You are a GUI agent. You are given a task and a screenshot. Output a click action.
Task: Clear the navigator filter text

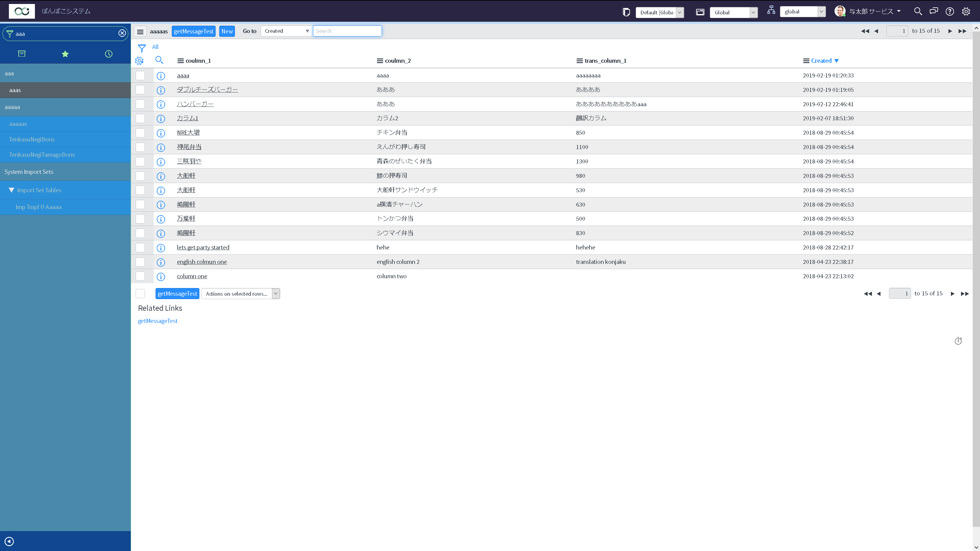[x=122, y=33]
